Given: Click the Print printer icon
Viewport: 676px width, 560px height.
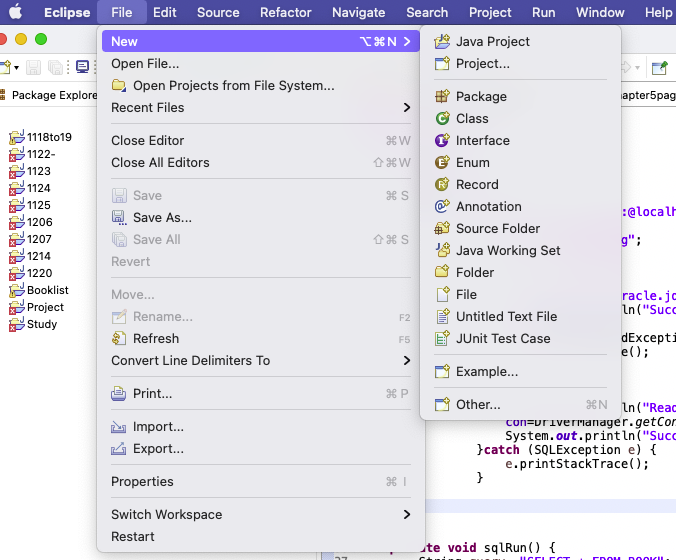Looking at the screenshot, I should tap(119, 393).
